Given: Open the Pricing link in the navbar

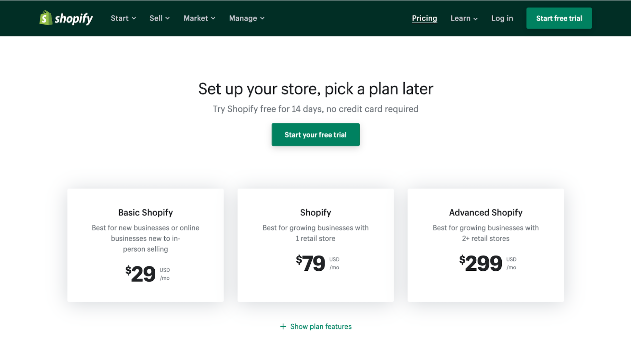Looking at the screenshot, I should tap(424, 18).
